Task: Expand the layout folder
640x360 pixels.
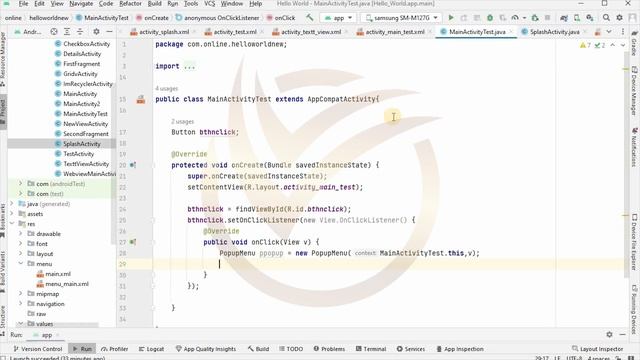Action: [20, 253]
